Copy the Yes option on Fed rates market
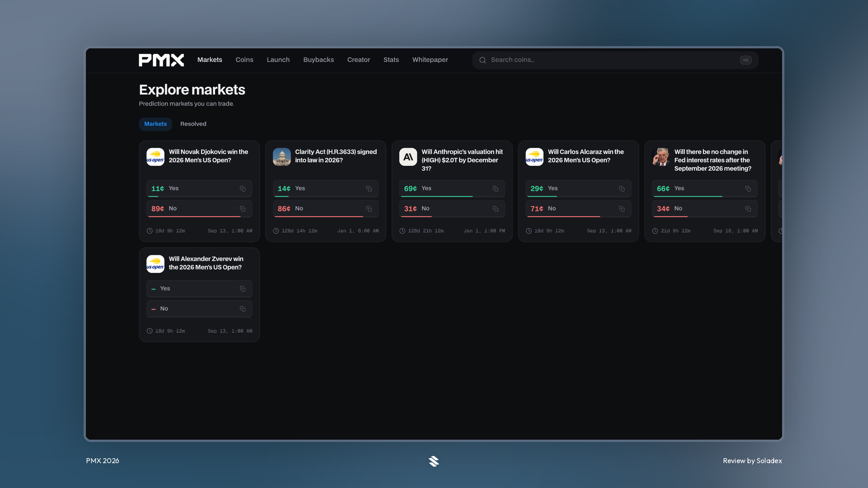The height and width of the screenshot is (488, 868). [x=748, y=189]
